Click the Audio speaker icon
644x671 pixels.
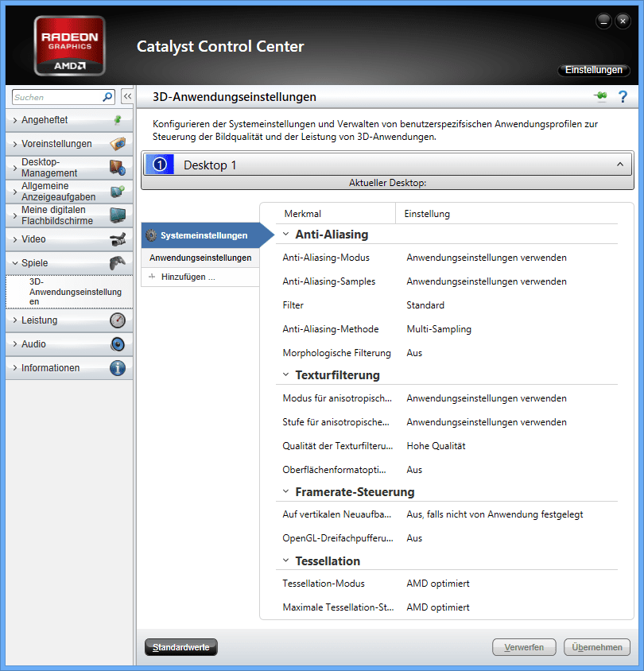pyautogui.click(x=118, y=344)
